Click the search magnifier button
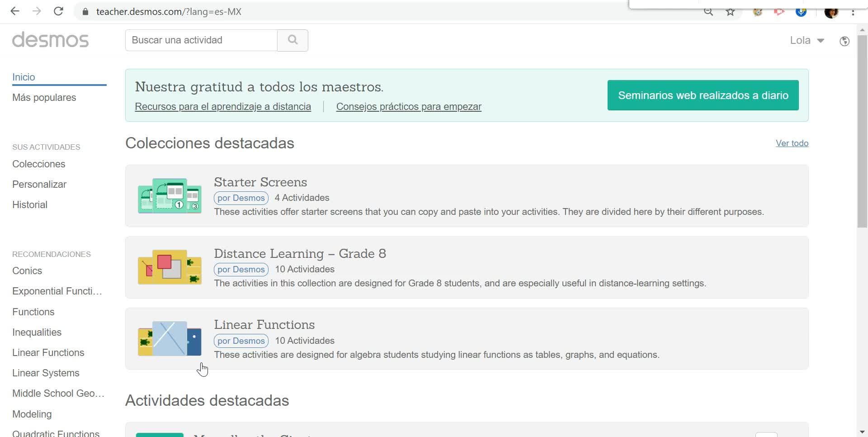Image resolution: width=868 pixels, height=437 pixels. pos(292,40)
